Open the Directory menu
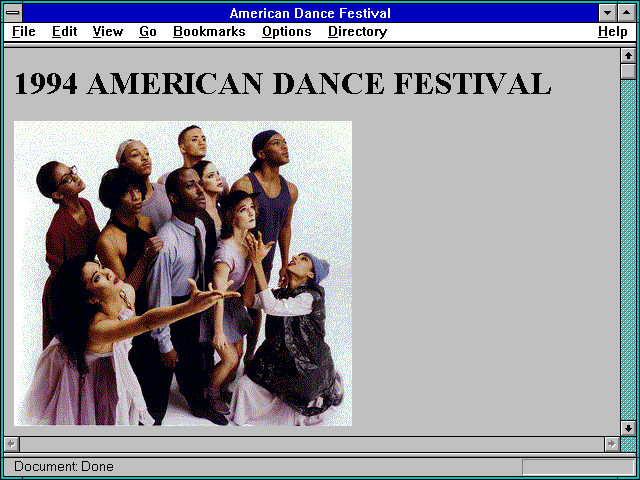This screenshot has height=480, width=640. [358, 32]
